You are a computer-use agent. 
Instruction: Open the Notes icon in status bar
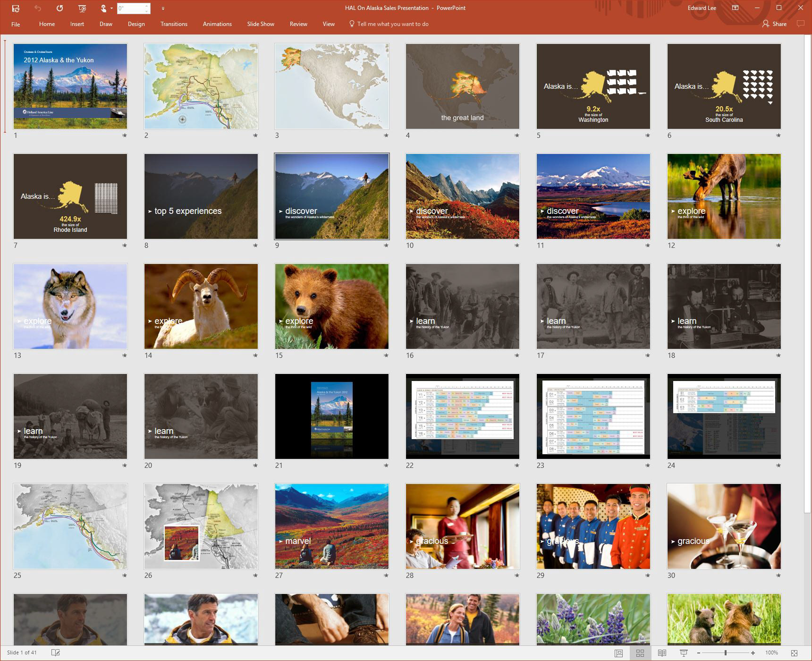[x=55, y=653]
